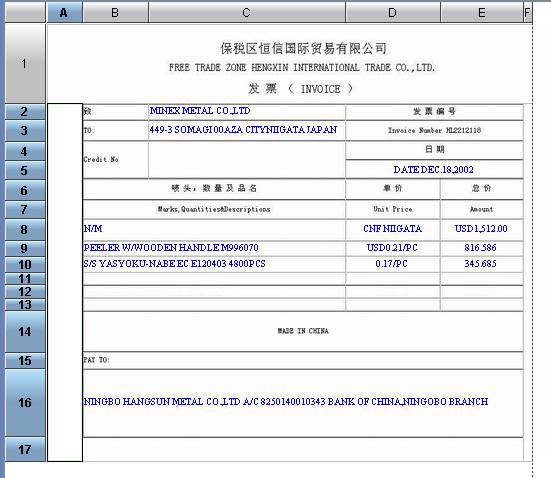Image resolution: width=551 pixels, height=478 pixels.
Task: Click the MADE IN CHINA cell
Action: coord(303,331)
